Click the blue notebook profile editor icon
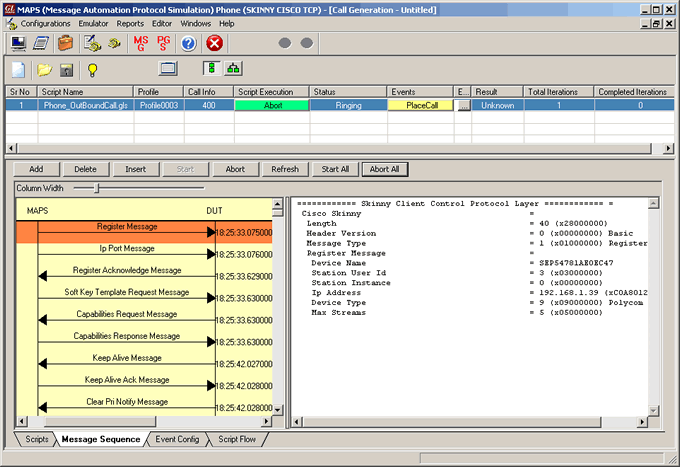This screenshot has height=467, width=680. (41, 43)
